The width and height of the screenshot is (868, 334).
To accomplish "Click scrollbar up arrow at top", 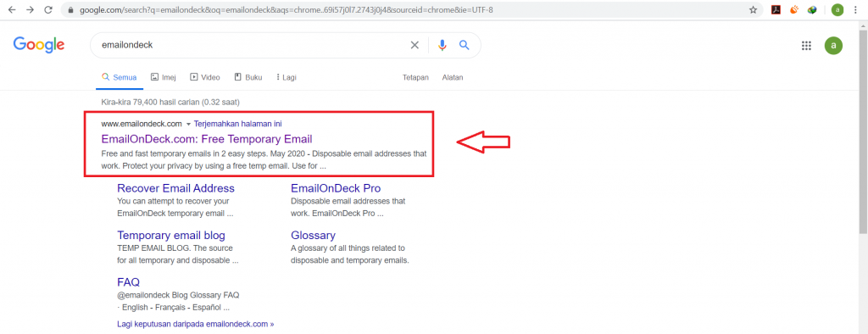I will point(863,25).
